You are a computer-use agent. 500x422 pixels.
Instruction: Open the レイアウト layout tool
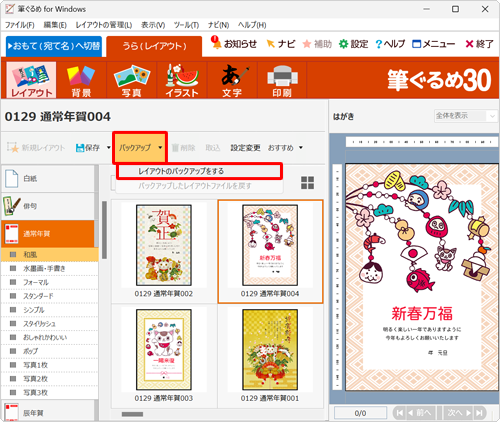click(x=31, y=80)
